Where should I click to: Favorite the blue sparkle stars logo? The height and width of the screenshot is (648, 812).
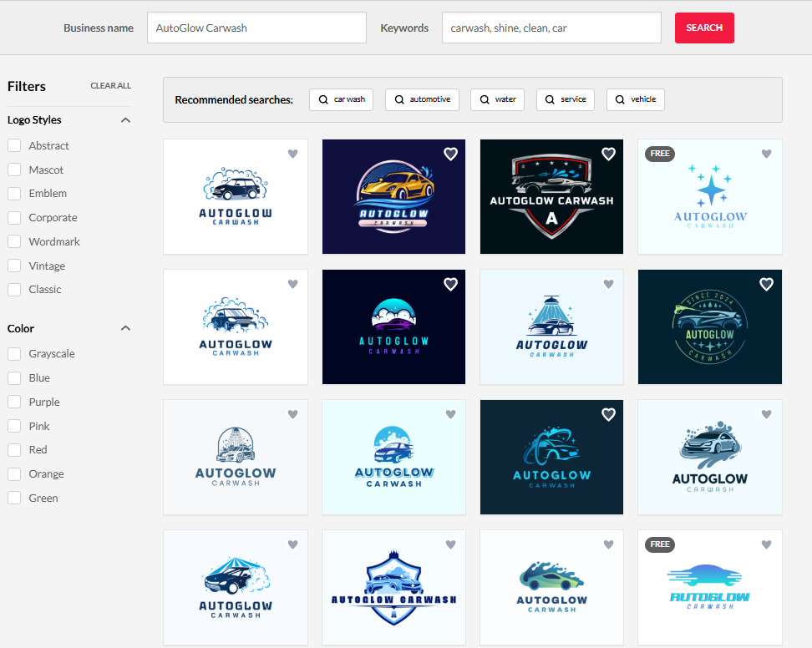(x=766, y=154)
